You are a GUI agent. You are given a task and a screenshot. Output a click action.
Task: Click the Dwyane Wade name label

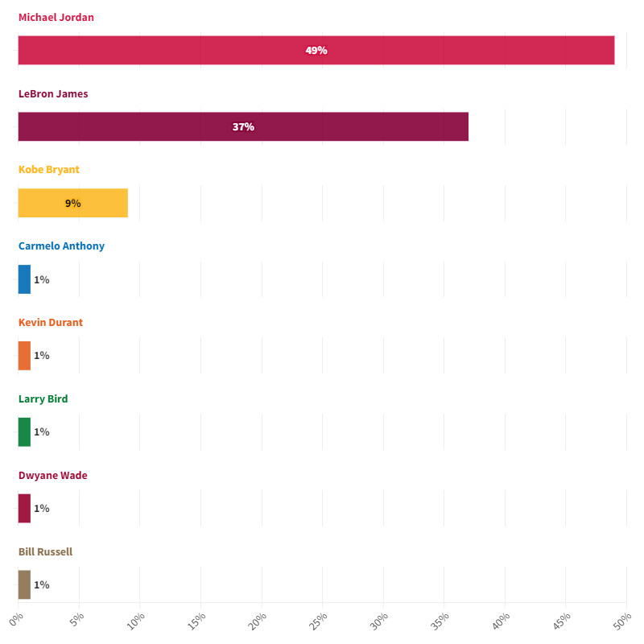tap(53, 476)
